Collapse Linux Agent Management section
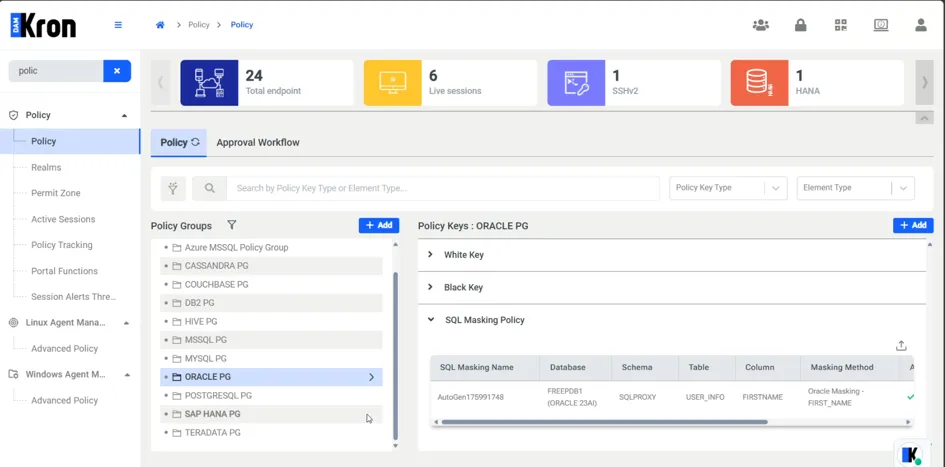 [126, 323]
